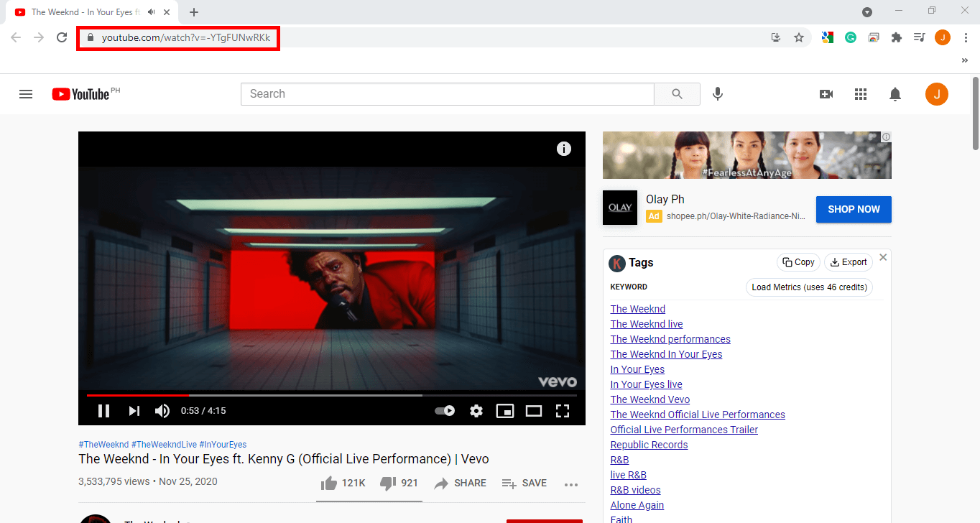The width and height of the screenshot is (980, 523).
Task: Copy the tags list
Action: [x=798, y=262]
